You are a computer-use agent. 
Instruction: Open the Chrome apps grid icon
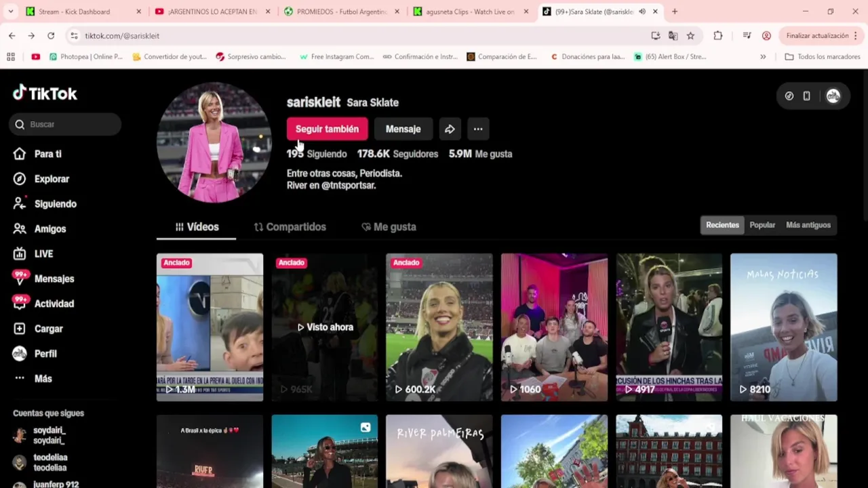[11, 57]
